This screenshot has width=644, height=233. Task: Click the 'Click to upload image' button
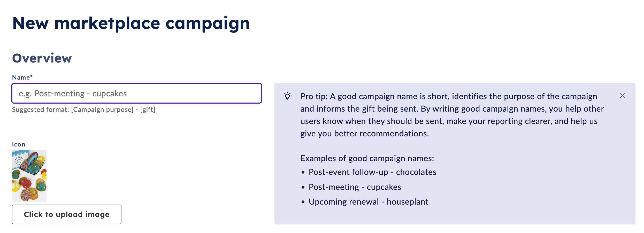[67, 214]
